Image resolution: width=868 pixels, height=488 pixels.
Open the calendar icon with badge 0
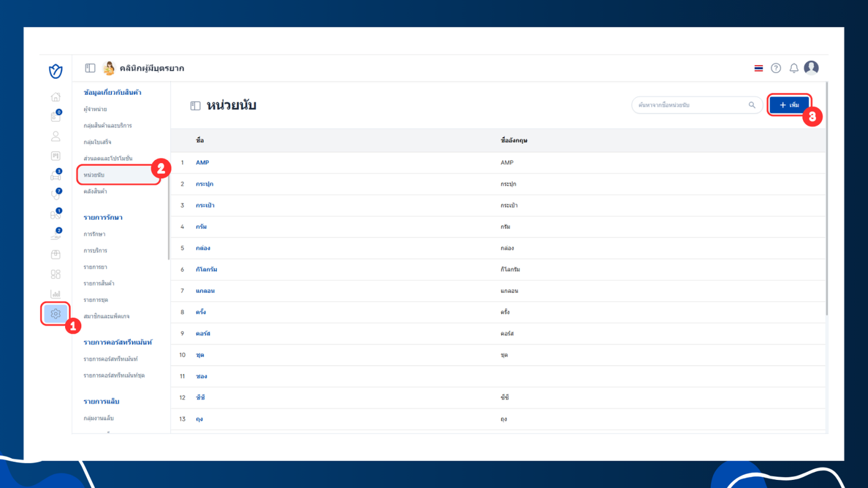(55, 117)
